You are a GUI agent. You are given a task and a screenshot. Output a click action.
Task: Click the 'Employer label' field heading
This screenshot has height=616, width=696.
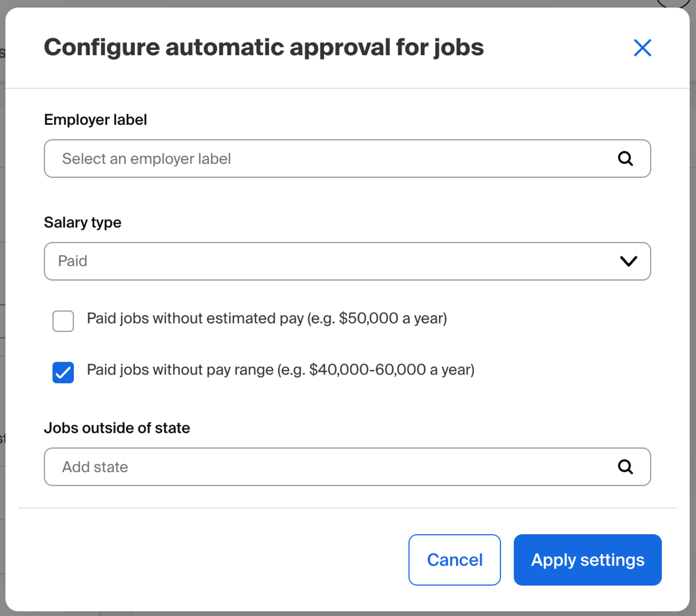point(95,120)
